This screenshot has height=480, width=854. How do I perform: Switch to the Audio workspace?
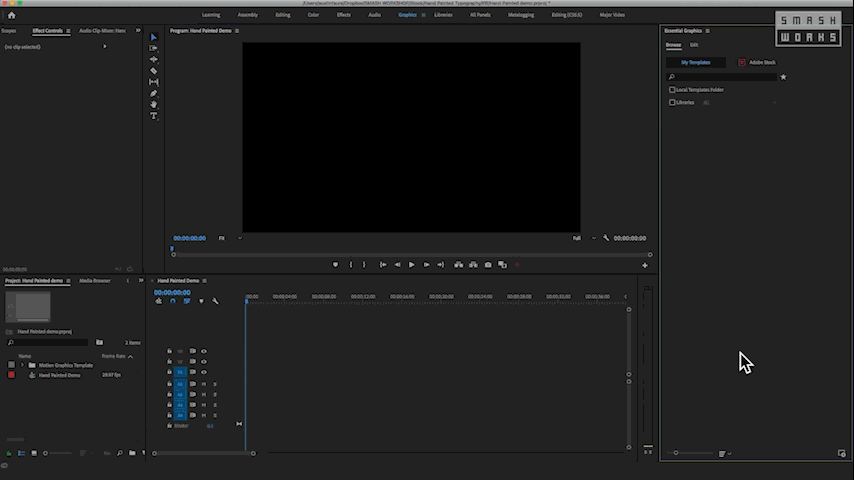(375, 15)
